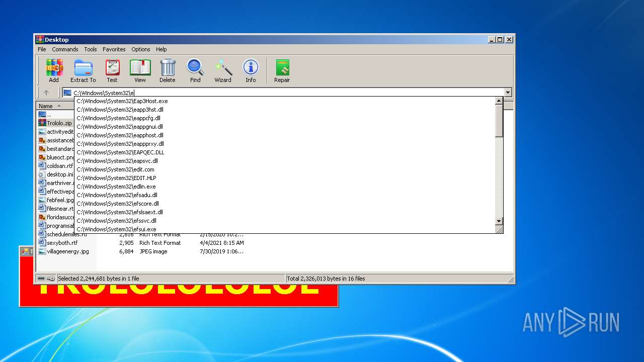Show archive Info

tap(251, 70)
